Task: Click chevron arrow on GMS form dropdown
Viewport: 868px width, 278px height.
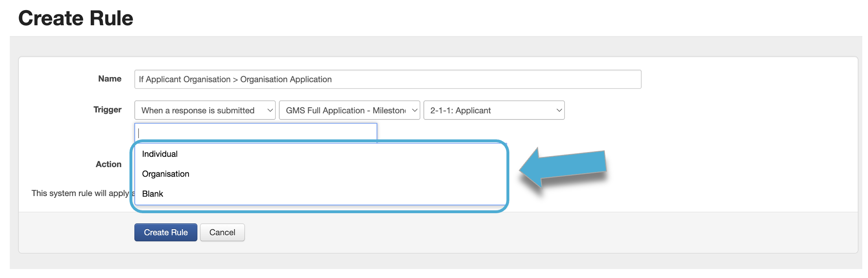Action: [414, 110]
